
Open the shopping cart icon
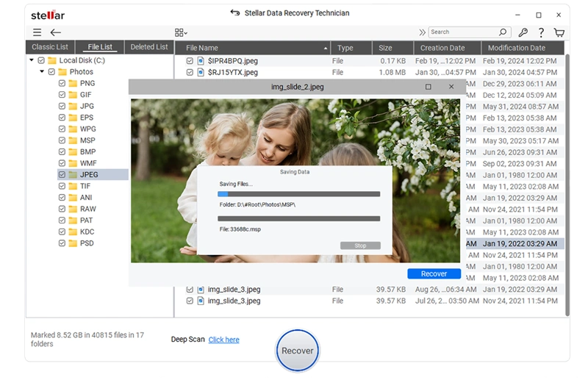click(559, 32)
